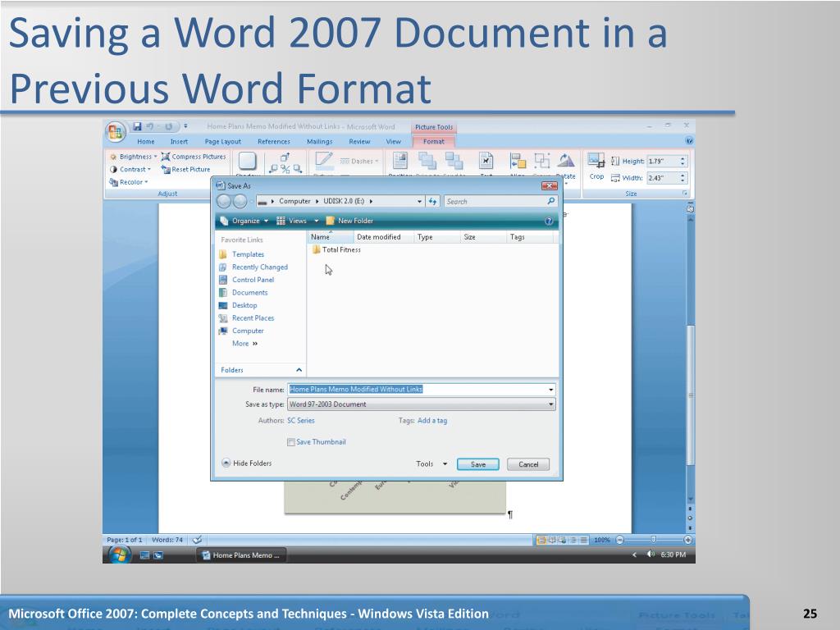Toggle the Save Thumbnail checkbox
This screenshot has height=630, width=840.
click(291, 442)
